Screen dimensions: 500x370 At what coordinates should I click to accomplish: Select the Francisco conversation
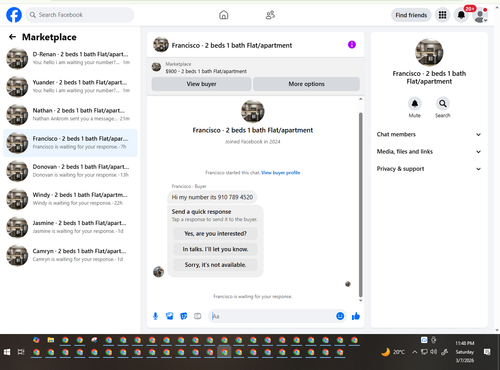point(70,143)
